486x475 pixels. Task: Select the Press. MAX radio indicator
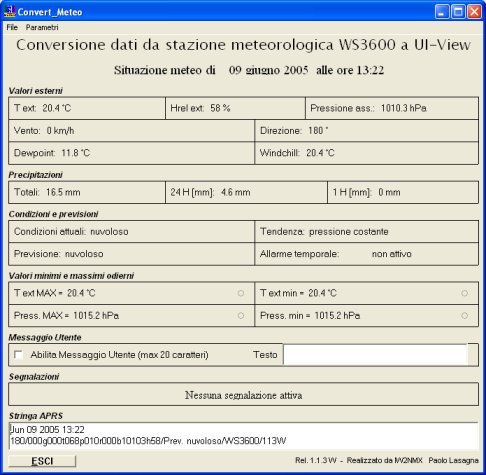pos(241,315)
